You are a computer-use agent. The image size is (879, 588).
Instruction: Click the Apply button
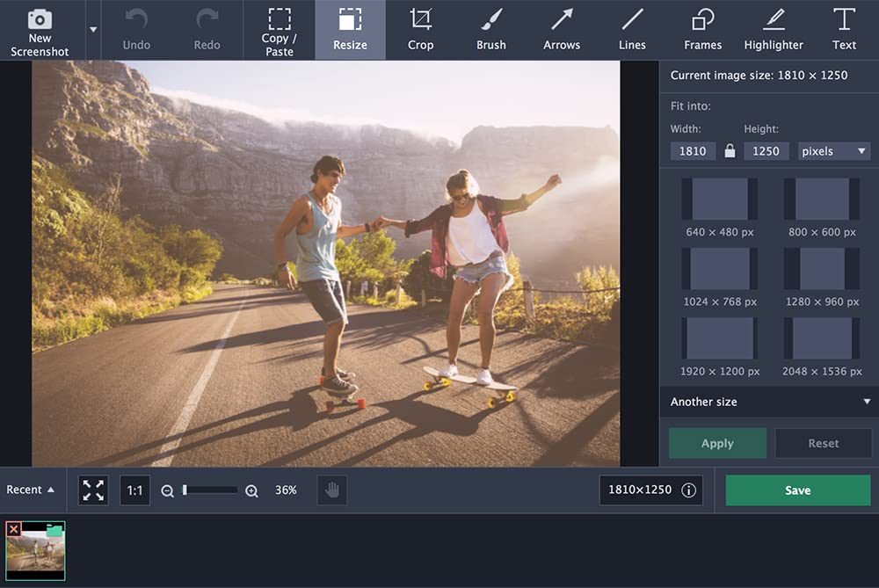coord(717,443)
